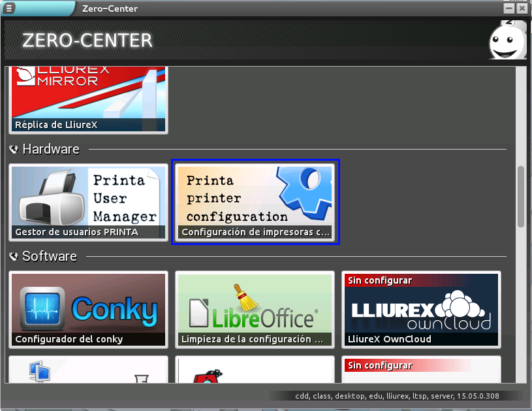Collapse the Hardware section header
The height and width of the screenshot is (411, 532).
[44, 149]
